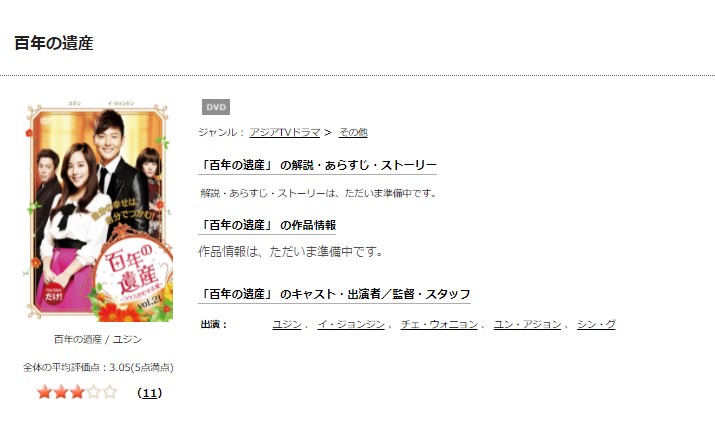Open cast member ユン・アジョン link
The image size is (715, 424).
527,324
